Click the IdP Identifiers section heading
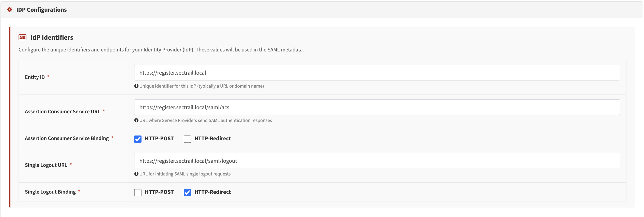The image size is (644, 217). coord(51,37)
